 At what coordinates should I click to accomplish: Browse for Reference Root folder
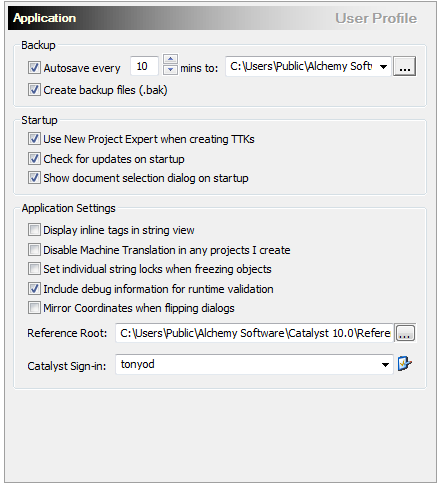pyautogui.click(x=405, y=333)
